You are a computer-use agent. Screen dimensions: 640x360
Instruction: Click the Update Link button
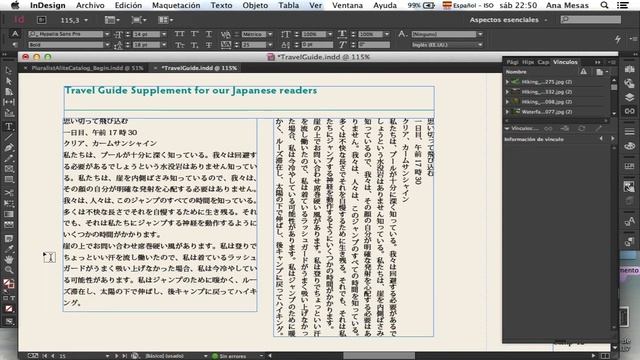point(582,129)
